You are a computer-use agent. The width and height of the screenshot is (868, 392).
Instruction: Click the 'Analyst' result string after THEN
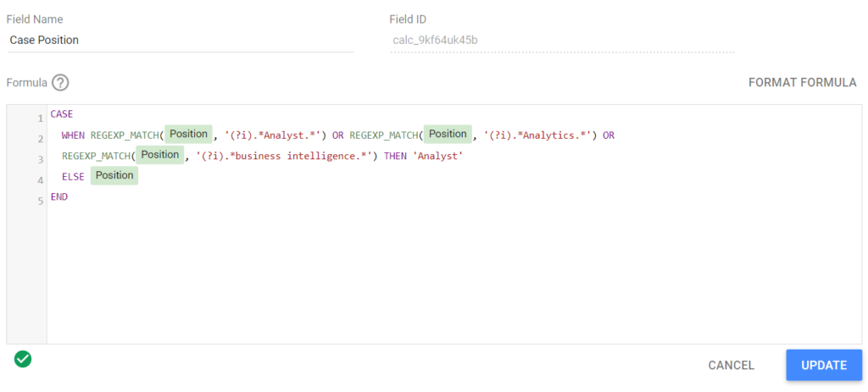click(437, 156)
